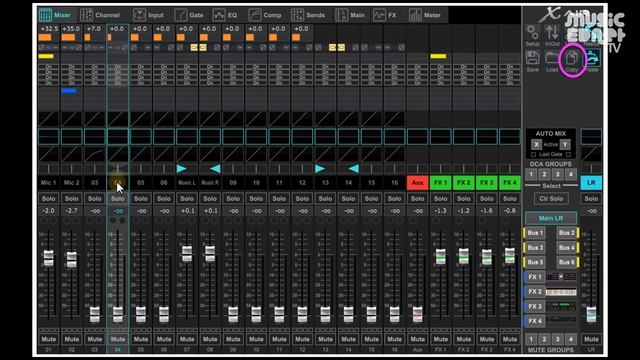Mute the FX 1 return channel
The height and width of the screenshot is (360, 640).
(440, 339)
